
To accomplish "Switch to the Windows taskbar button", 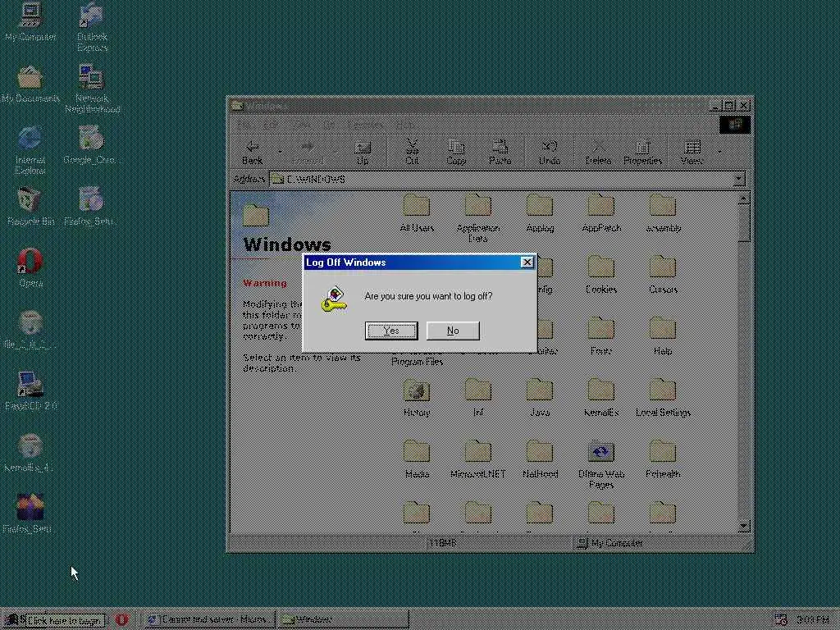I will point(344,620).
